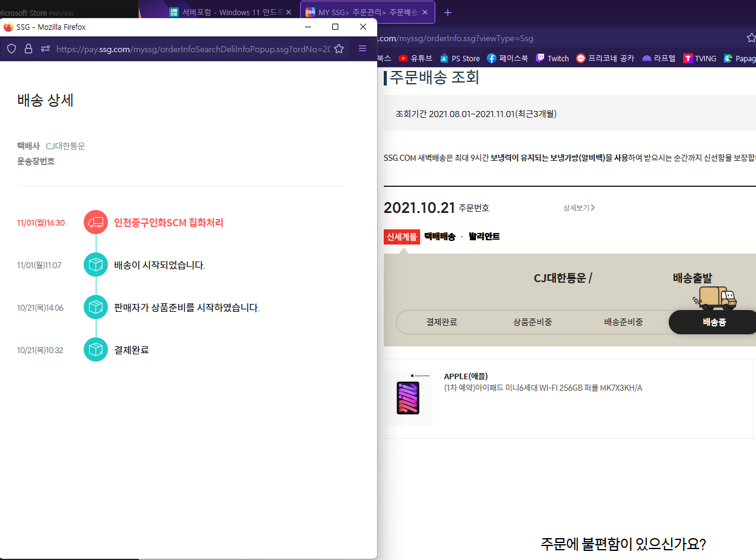
Task: Click the 발리안트 seller label
Action: tap(484, 237)
